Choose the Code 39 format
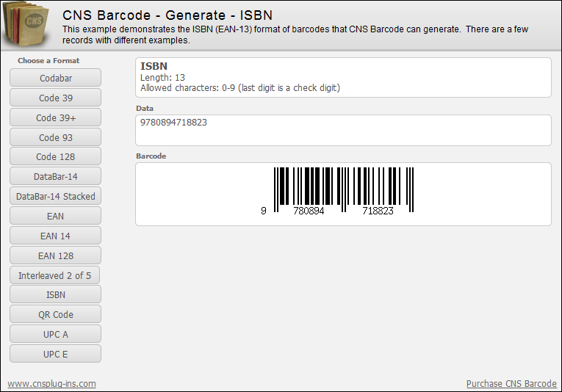This screenshot has width=562, height=392. pyautogui.click(x=56, y=98)
